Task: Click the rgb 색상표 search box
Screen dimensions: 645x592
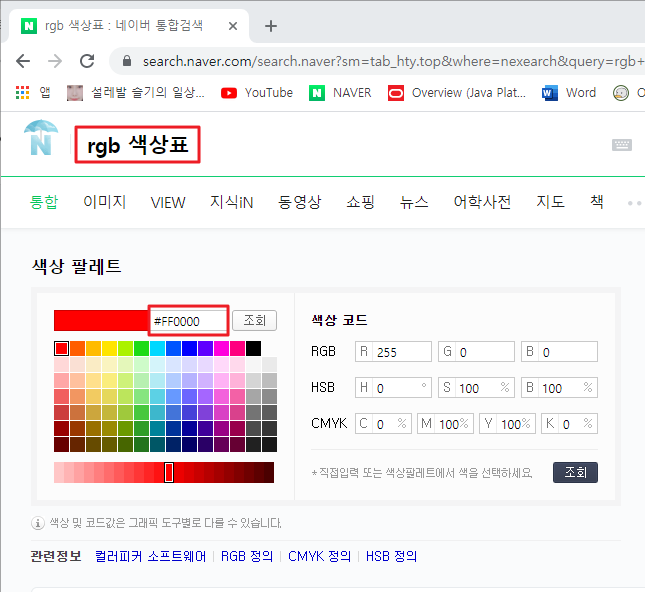Action: click(x=137, y=145)
